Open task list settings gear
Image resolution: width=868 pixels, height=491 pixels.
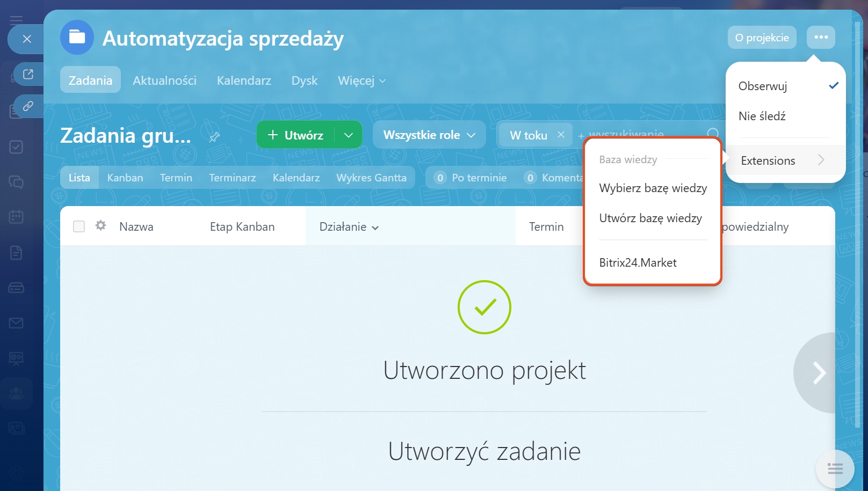click(x=100, y=226)
